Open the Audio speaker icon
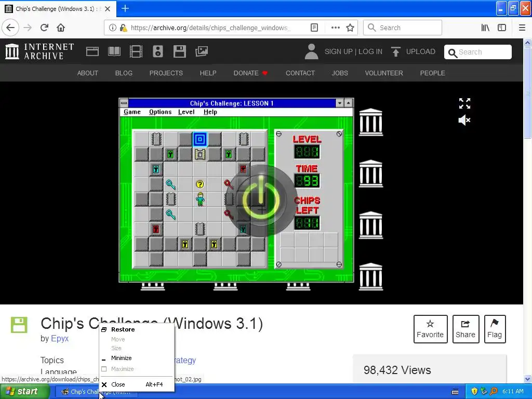 click(x=158, y=51)
